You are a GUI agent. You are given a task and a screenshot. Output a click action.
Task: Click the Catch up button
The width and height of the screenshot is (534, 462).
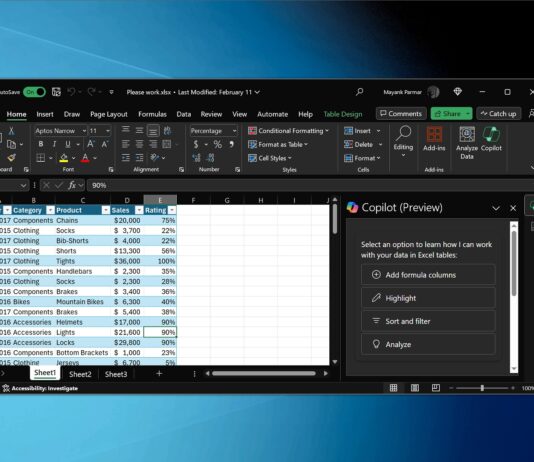(499, 114)
